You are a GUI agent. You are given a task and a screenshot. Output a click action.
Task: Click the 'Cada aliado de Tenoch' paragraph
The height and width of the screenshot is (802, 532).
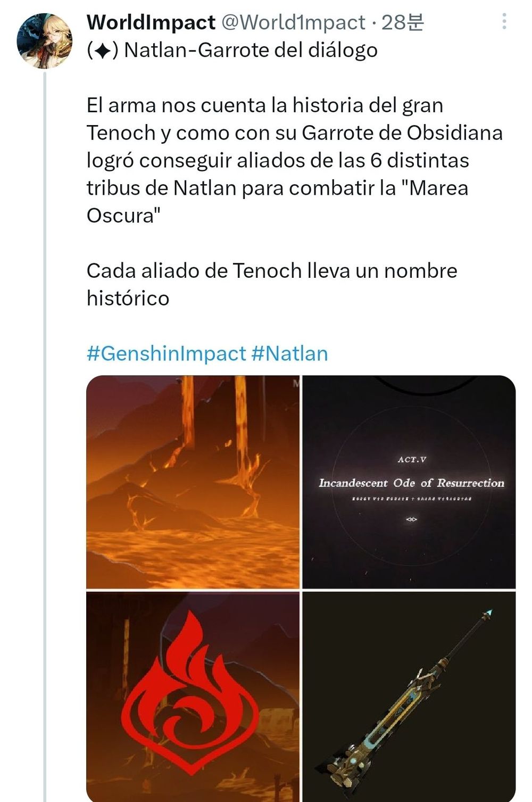point(272,284)
